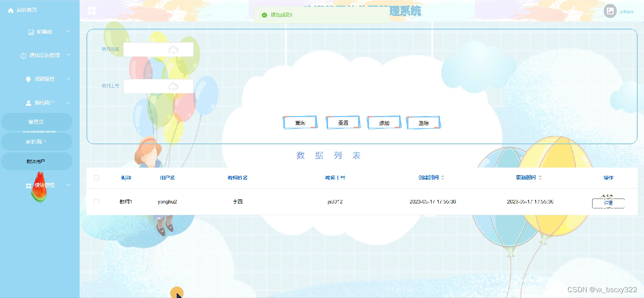Click the 创建时间 column header
Image resolution: width=644 pixels, height=298 pixels.
point(428,178)
